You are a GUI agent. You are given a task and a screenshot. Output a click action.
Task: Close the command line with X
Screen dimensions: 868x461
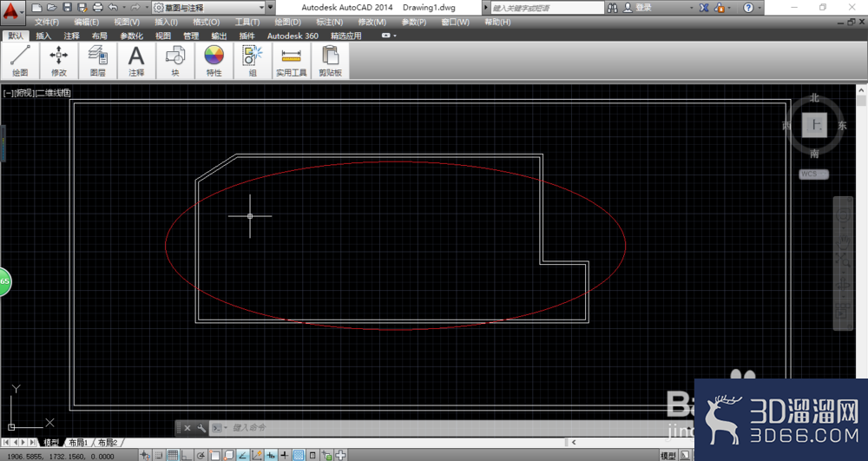[187, 428]
